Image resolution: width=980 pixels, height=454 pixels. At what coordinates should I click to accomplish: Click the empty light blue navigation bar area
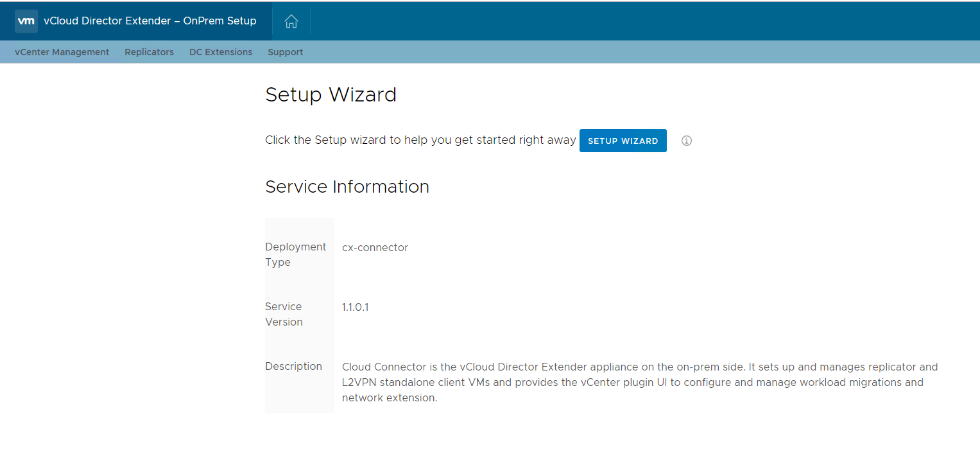click(642, 52)
